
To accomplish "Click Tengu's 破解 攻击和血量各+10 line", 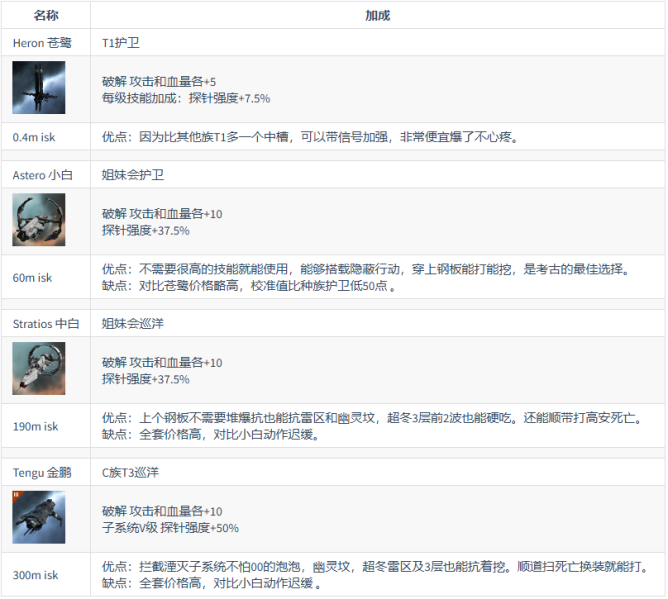I will click(162, 511).
